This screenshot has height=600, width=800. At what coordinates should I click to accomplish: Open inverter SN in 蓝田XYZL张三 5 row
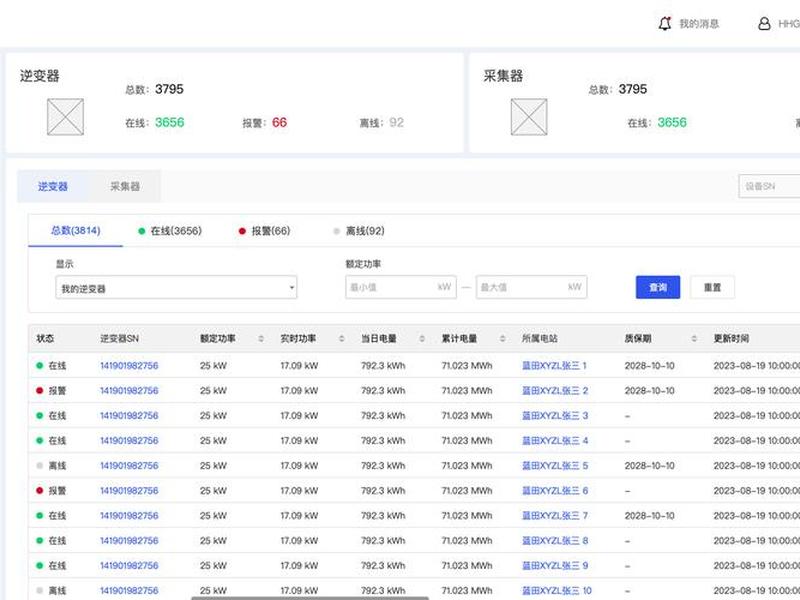(129, 466)
